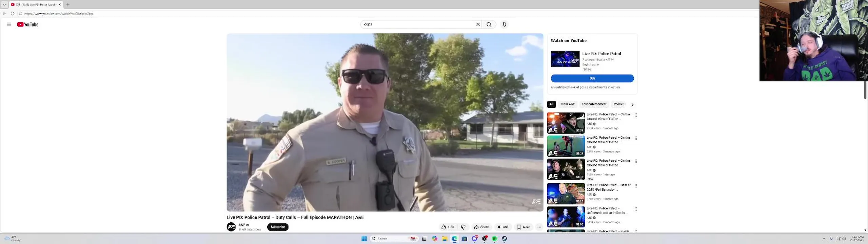This screenshot has width=868, height=244.
Task: Open Discord from the taskbar
Action: click(475, 239)
